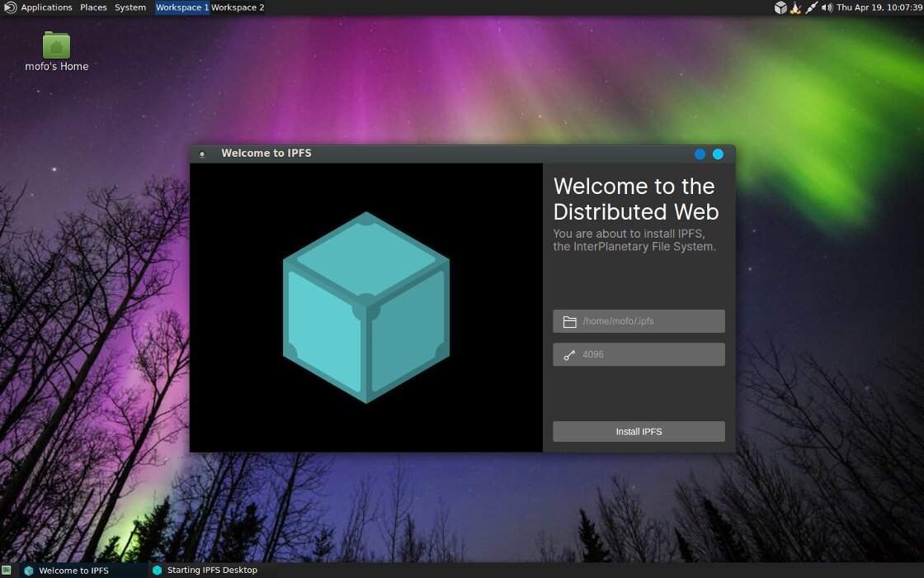The width and height of the screenshot is (924, 578).
Task: Click the light blue titlebar circle button
Action: click(718, 154)
